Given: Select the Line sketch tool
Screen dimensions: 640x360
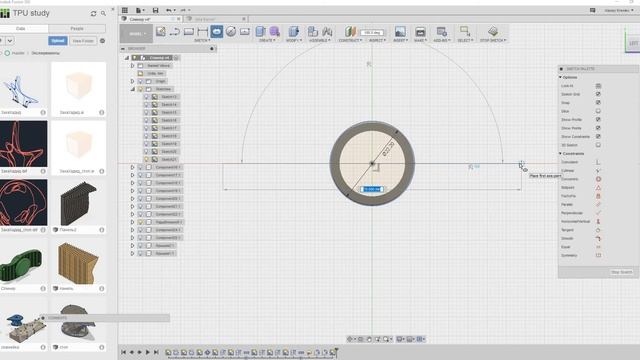Looking at the screenshot, I should click(x=175, y=31).
